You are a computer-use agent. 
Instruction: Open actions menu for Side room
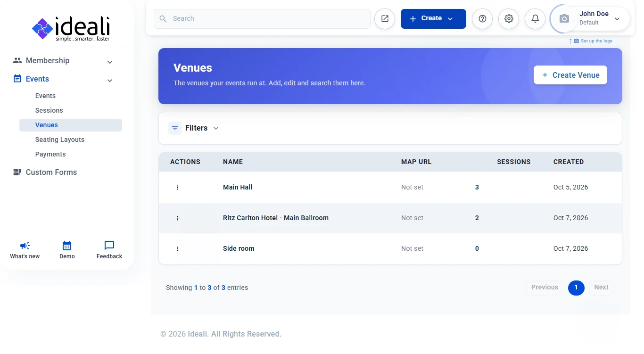[x=178, y=249]
